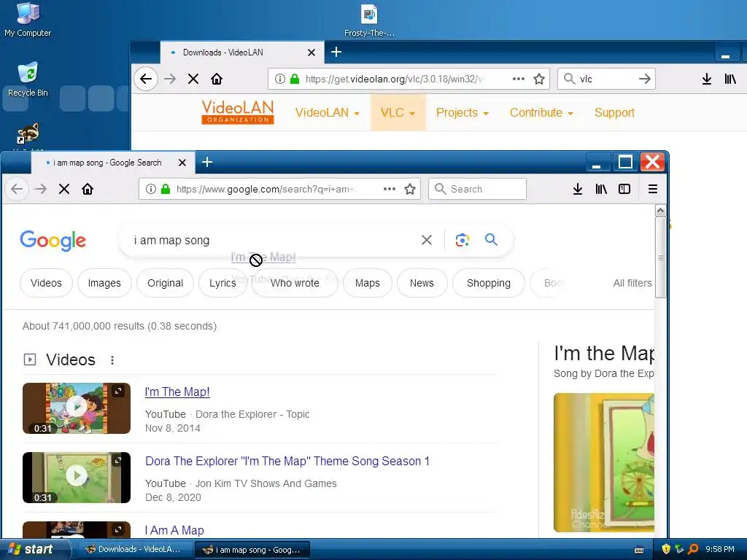
Task: Click the Google window URL address bar
Action: (279, 189)
